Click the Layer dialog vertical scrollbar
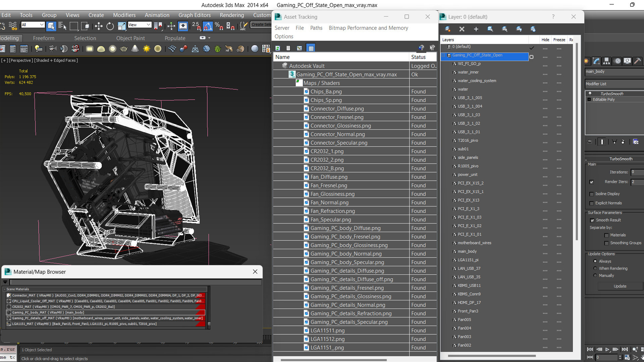Viewport: 644px width, 362px height. pyautogui.click(x=577, y=142)
